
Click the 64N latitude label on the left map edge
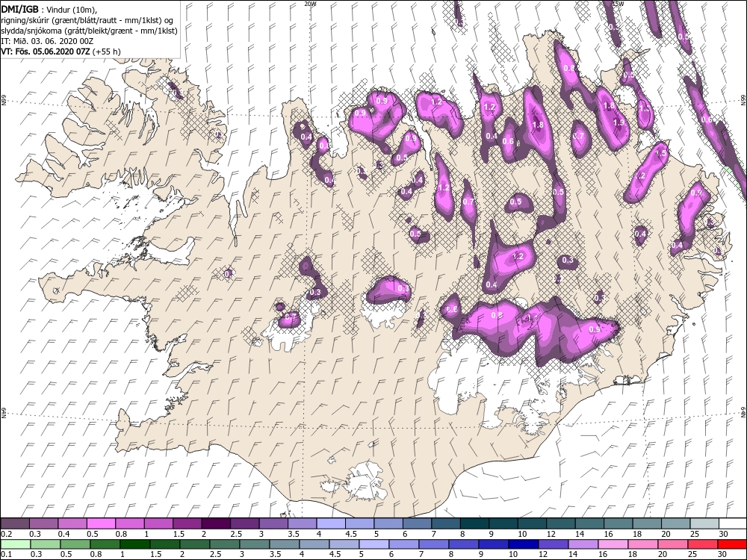click(x=3, y=412)
